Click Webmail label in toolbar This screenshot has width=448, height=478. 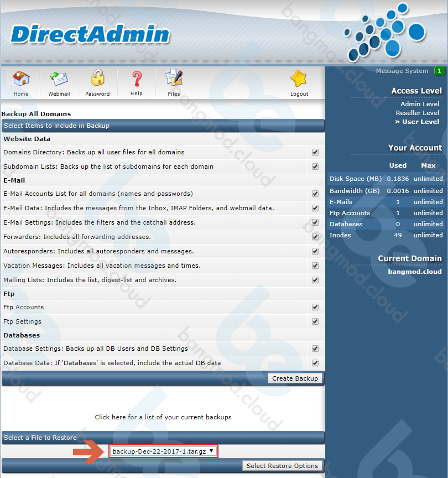coord(59,94)
